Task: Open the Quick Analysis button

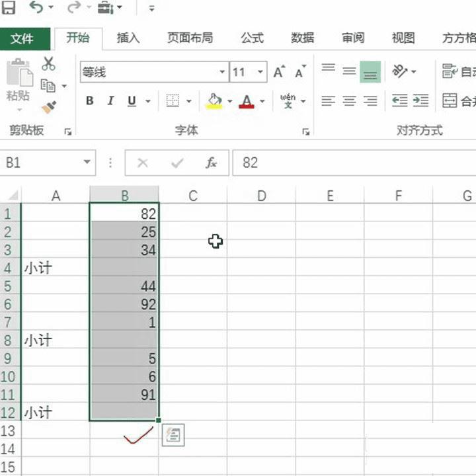Action: click(x=173, y=435)
